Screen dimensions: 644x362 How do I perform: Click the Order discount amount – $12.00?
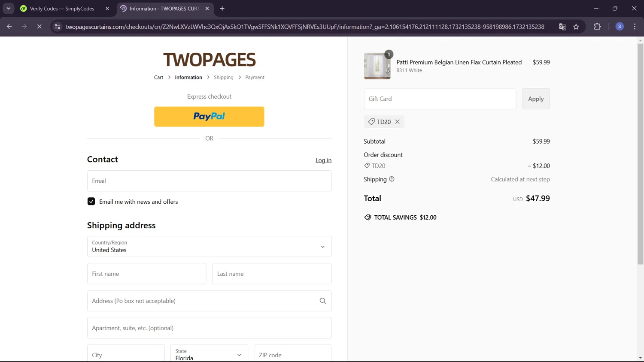click(539, 166)
